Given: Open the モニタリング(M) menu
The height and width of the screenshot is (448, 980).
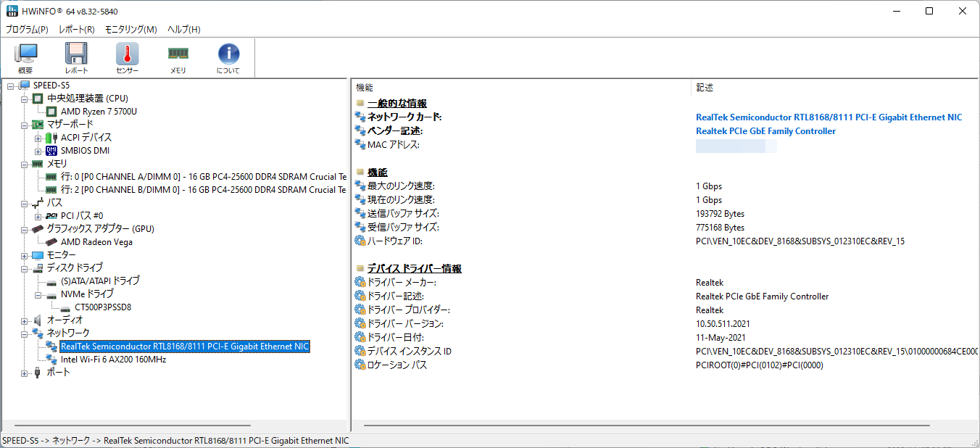Looking at the screenshot, I should (130, 30).
